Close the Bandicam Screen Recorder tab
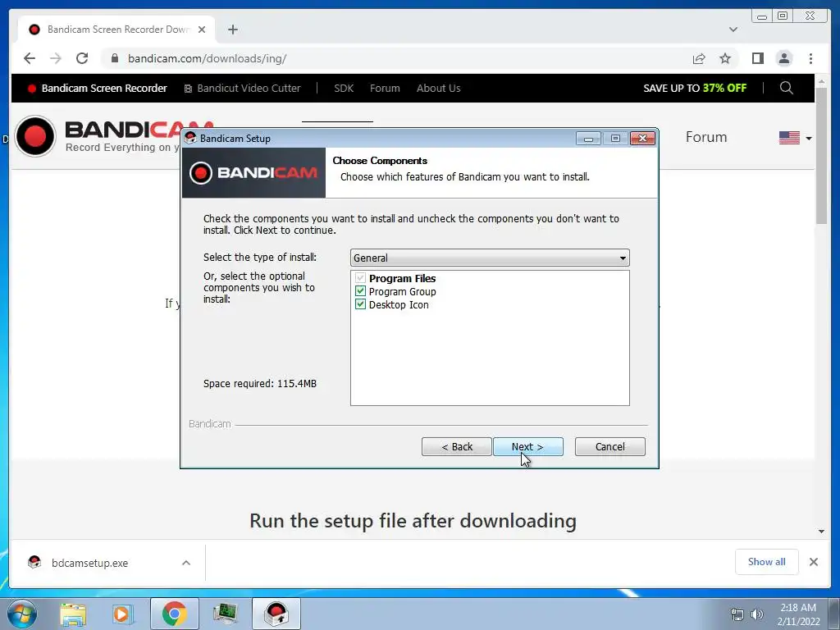 (202, 30)
